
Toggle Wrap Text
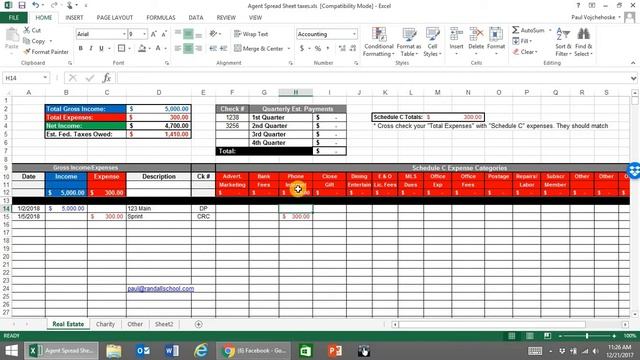pos(251,34)
